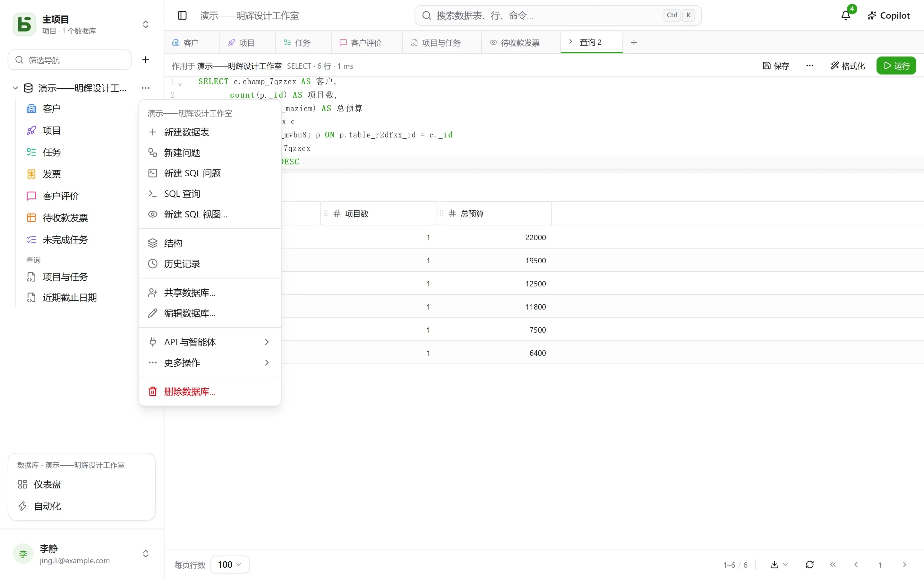Click the query toolbar more options dots
This screenshot has height=578, width=924.
[x=809, y=66]
